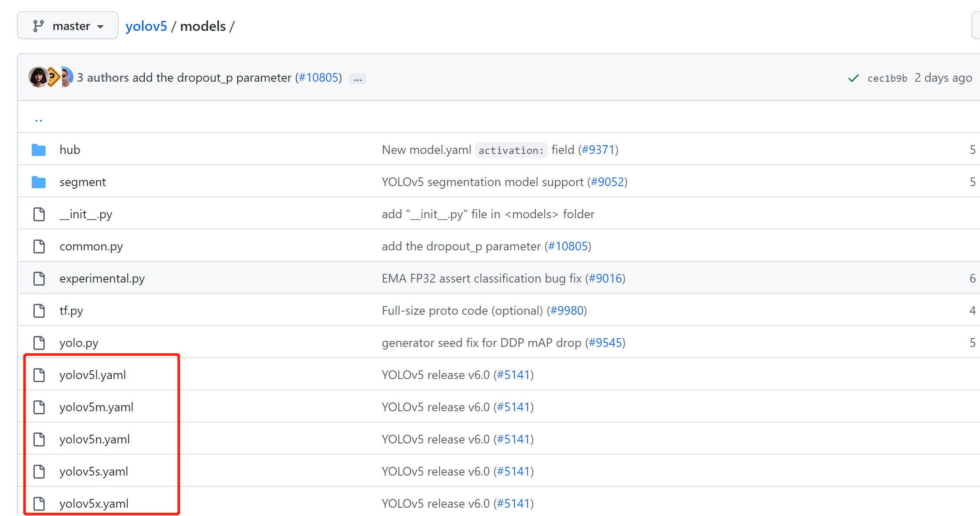Expand the commit message ellipsis button
The width and height of the screenshot is (980, 516).
point(358,79)
